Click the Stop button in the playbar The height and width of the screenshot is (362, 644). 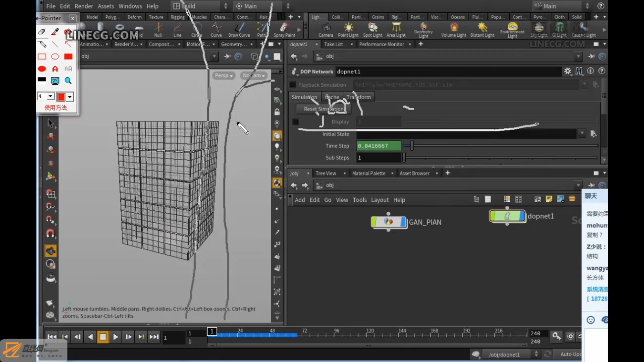(103, 337)
